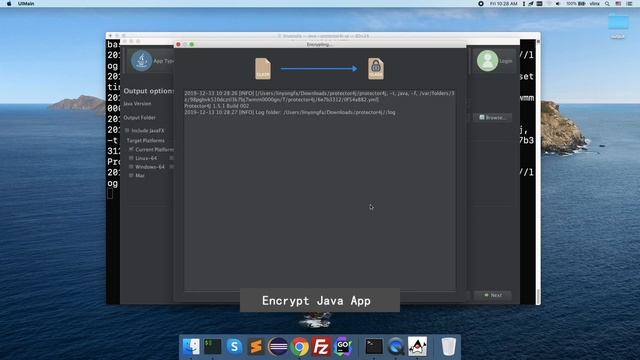The image size is (640, 360).
Task: Open the Terminal app in the dock
Action: pyautogui.click(x=374, y=347)
